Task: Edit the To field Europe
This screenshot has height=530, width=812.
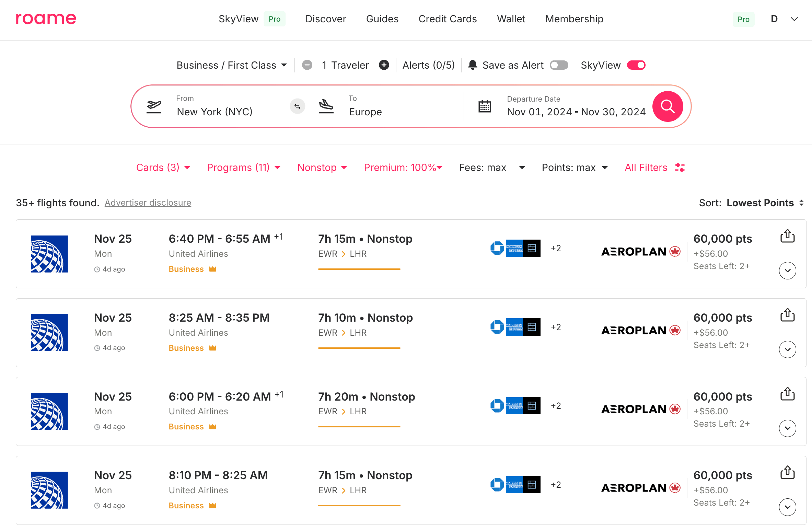Action: click(366, 106)
